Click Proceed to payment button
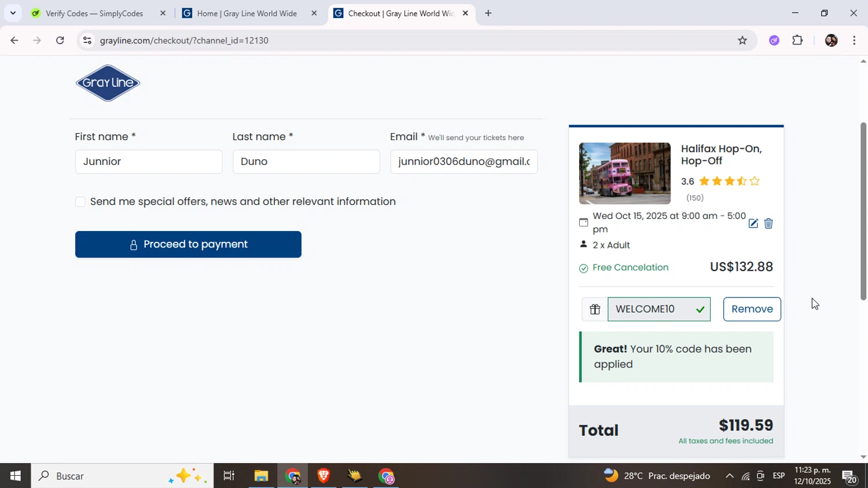Viewport: 868px width, 488px height. (188, 244)
